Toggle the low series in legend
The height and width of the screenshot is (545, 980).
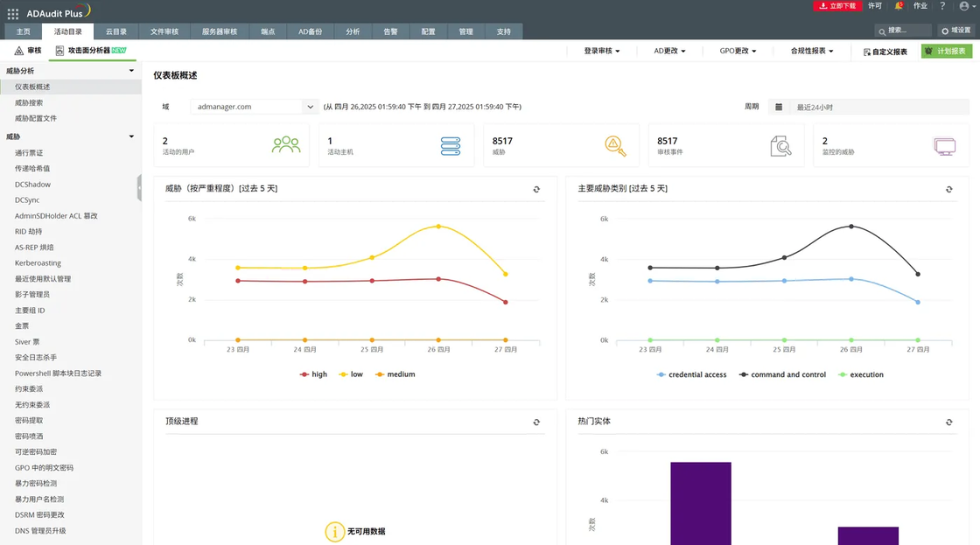[351, 374]
